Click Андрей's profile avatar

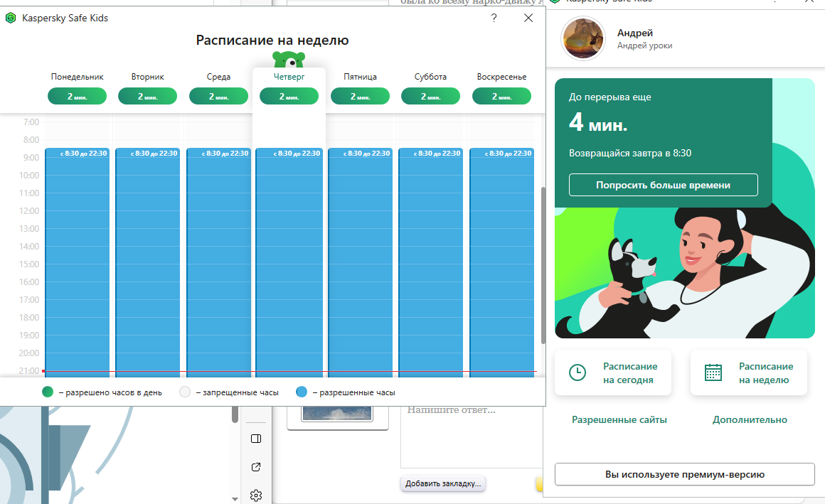[583, 38]
